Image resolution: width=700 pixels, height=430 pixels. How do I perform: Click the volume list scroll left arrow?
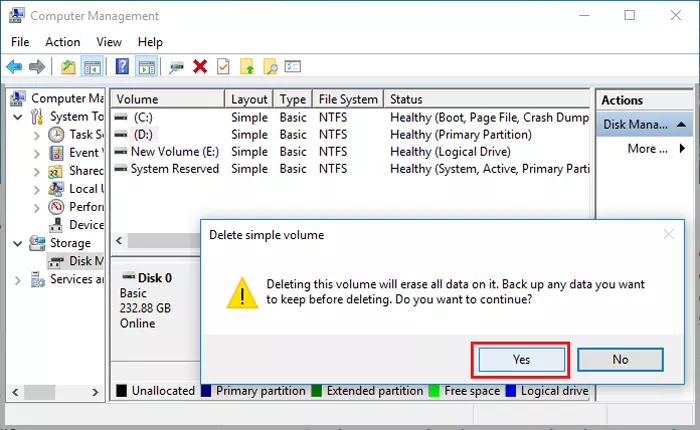click(119, 241)
